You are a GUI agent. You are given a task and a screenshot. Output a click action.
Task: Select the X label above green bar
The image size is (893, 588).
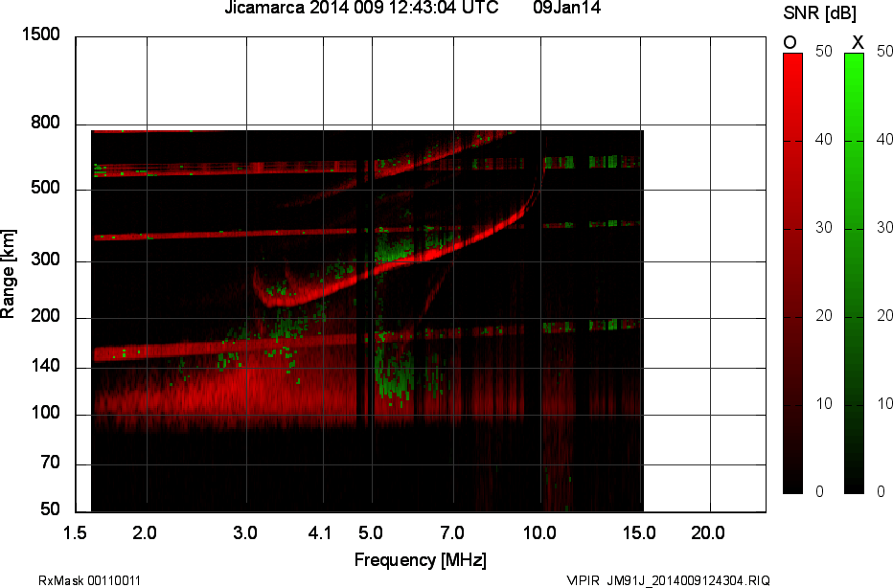(858, 42)
